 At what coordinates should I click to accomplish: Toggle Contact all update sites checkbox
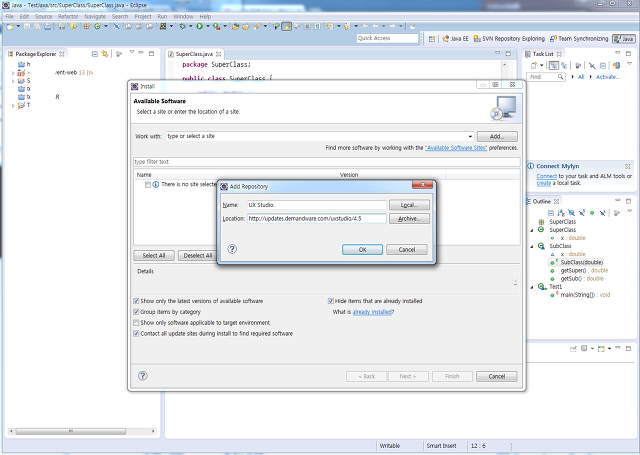tap(136, 333)
